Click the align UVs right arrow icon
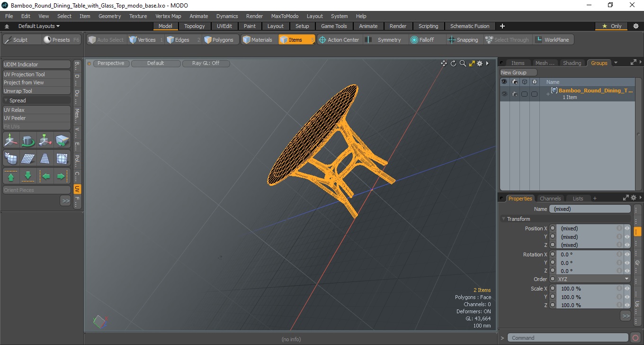644x345 pixels. (x=61, y=176)
